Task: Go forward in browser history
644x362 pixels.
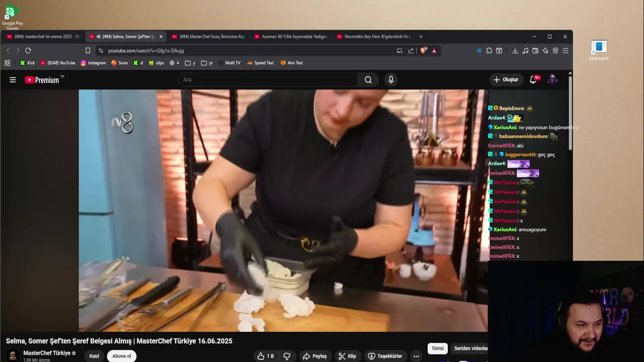Action: [18, 50]
